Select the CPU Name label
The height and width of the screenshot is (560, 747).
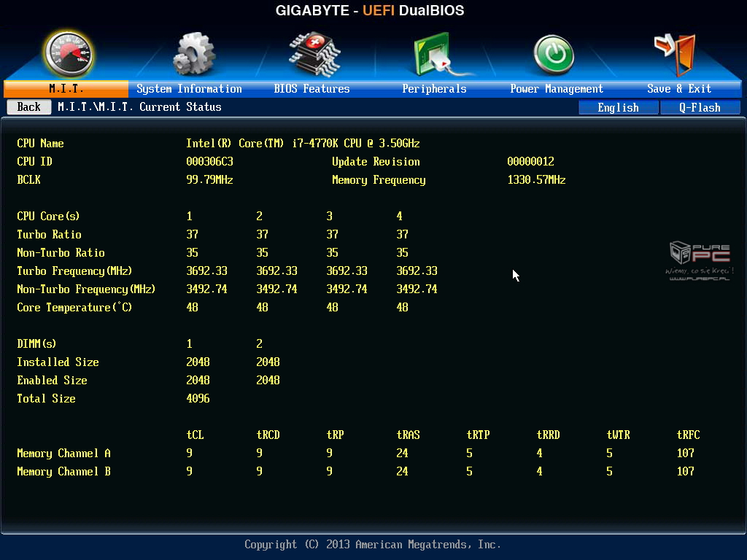click(x=40, y=144)
